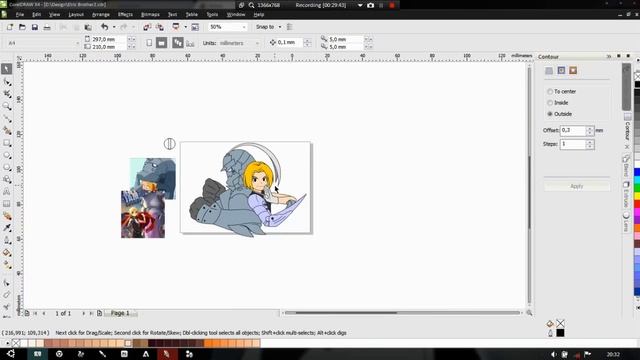Click the nudge offset 0,1 mm spinner
This screenshot has height=360, width=640.
(x=307, y=42)
